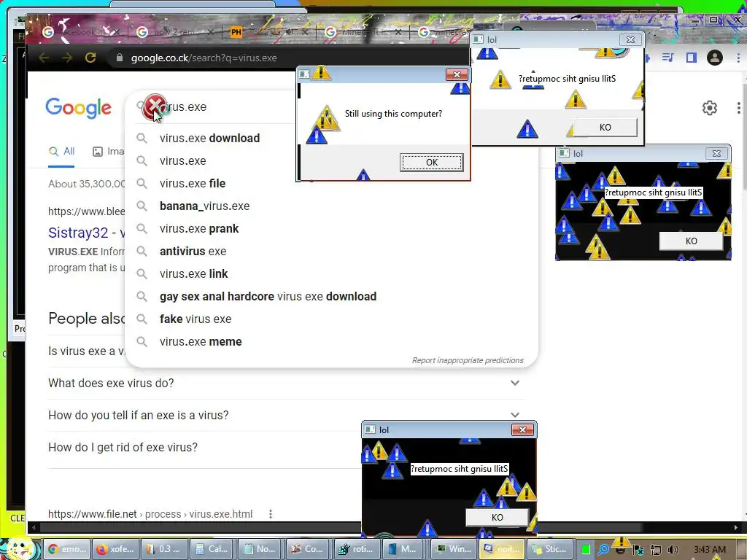Close the 'Still using this computer?' dialog
Viewport: 747px width, 560px height.
[x=457, y=74]
